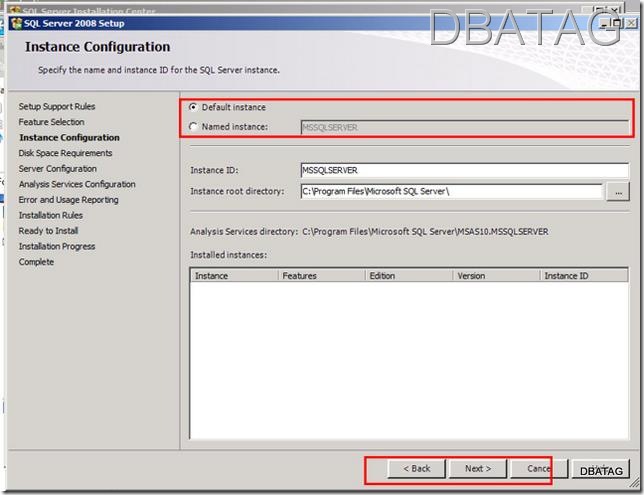Click Feature Selection step
The width and height of the screenshot is (644, 495).
tap(51, 122)
